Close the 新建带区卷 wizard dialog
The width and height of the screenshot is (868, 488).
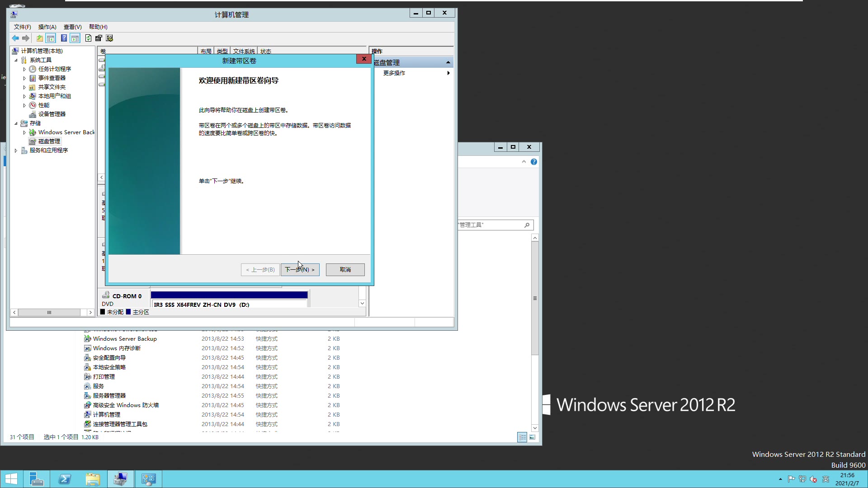tap(364, 59)
